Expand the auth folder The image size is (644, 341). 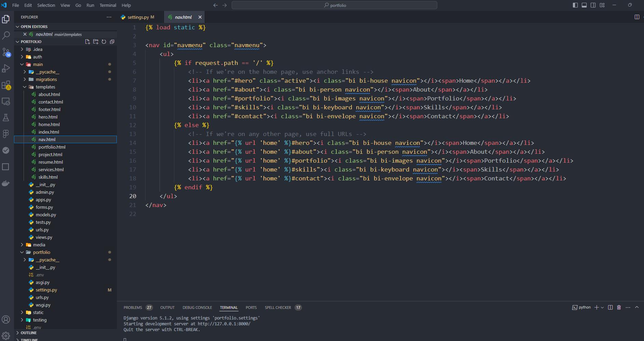pos(38,57)
